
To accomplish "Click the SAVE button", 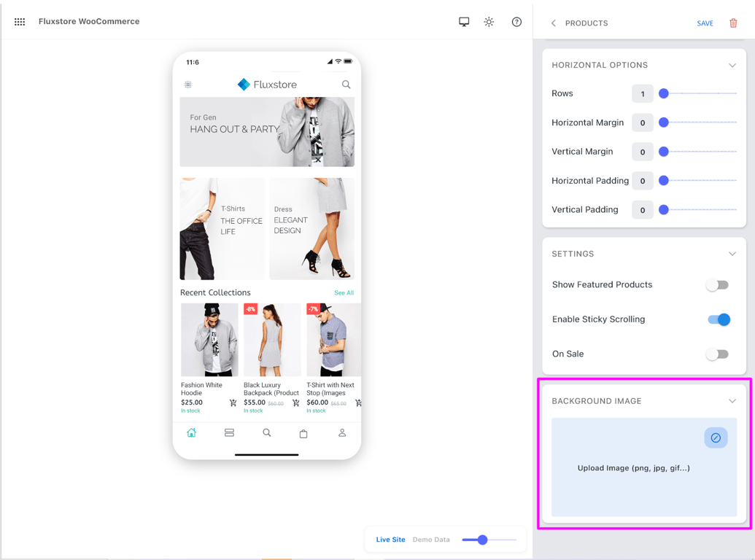I will tap(705, 23).
